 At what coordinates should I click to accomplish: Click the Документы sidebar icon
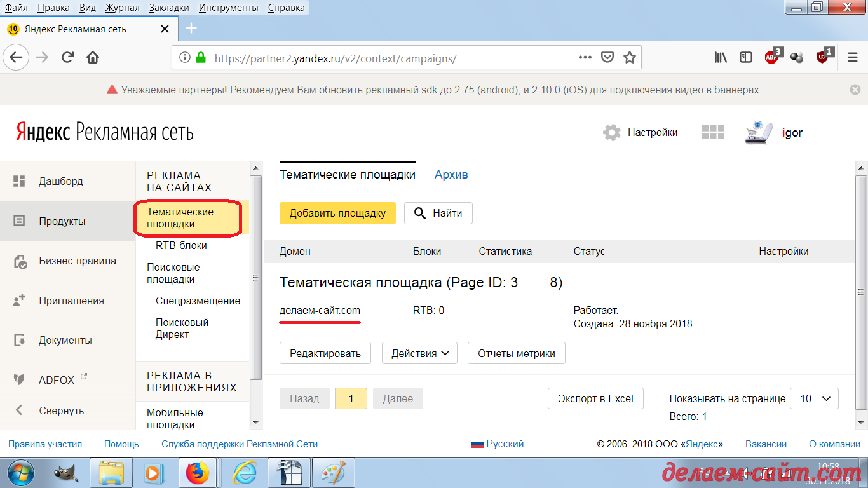(x=19, y=340)
